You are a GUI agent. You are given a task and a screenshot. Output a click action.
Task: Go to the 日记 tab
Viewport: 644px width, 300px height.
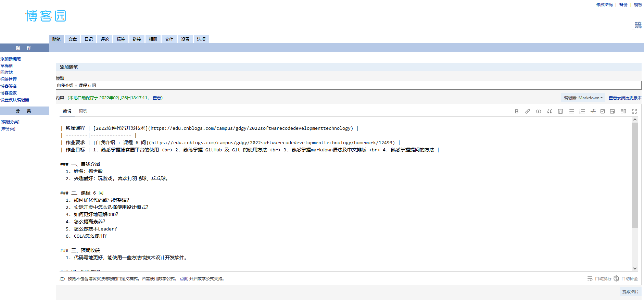click(x=89, y=39)
